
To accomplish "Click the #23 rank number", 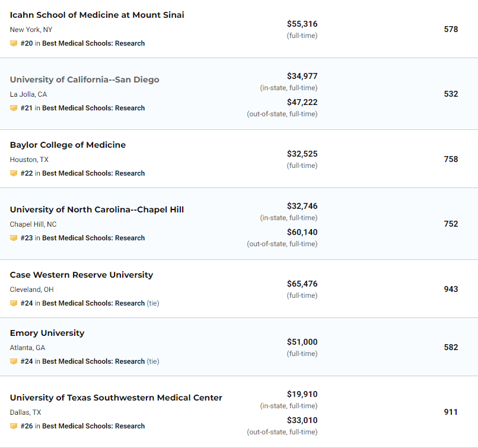I will (x=27, y=238).
